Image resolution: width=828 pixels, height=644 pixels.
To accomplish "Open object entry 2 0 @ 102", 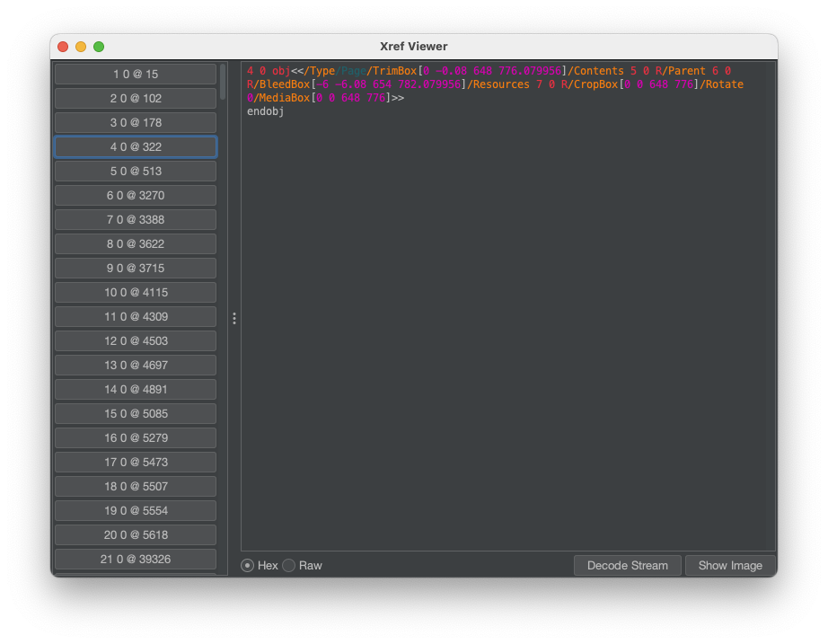I will (x=135, y=98).
